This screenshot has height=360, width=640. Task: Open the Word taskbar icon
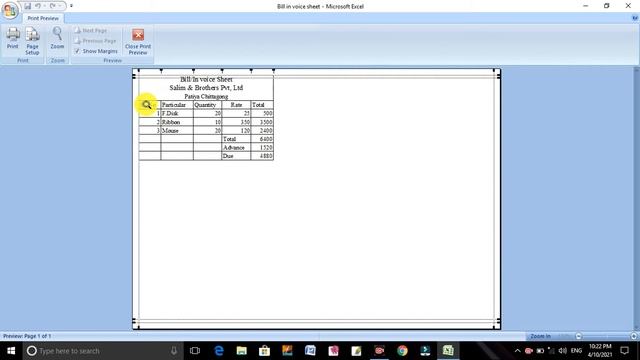tap(310, 351)
